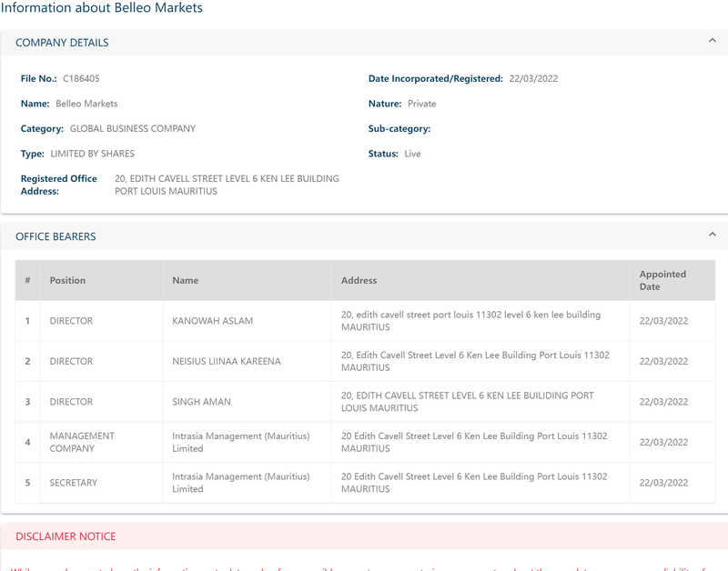Click the File No. label

click(38, 78)
